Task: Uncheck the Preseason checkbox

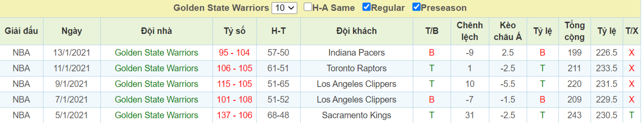Action: click(x=416, y=7)
